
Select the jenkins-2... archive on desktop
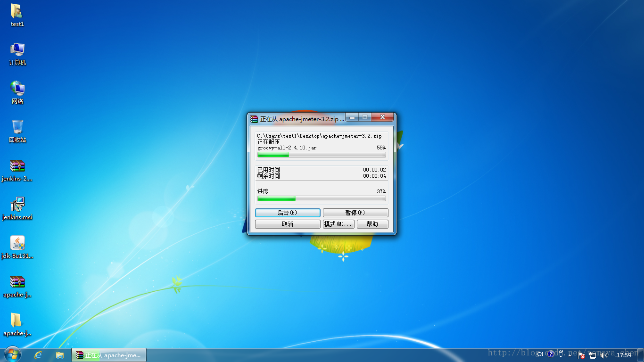click(17, 170)
